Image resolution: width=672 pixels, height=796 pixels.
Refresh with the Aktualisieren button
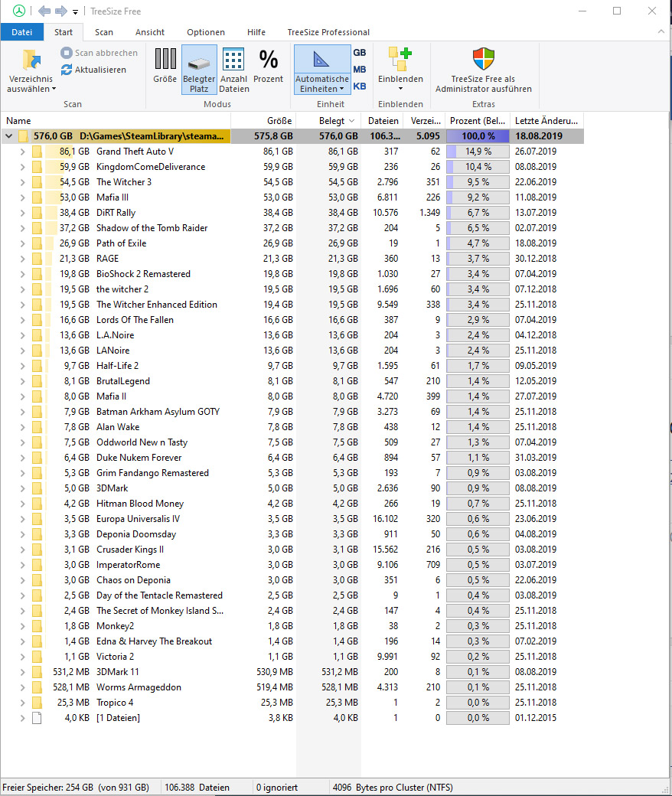pyautogui.click(x=93, y=70)
